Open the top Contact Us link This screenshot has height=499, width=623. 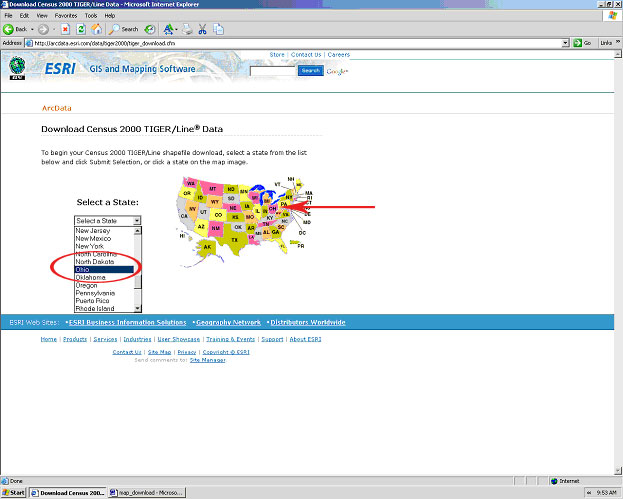(306, 55)
